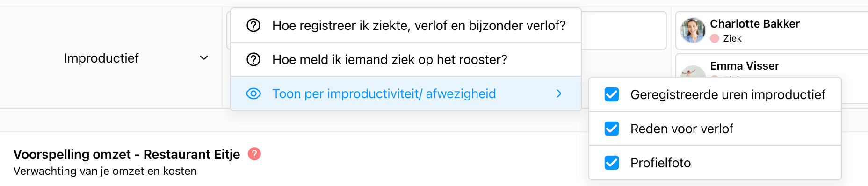Open 'Hoe registreer ik ziekte, verlof' help item
This screenshot has height=186, width=868.
(x=406, y=25)
